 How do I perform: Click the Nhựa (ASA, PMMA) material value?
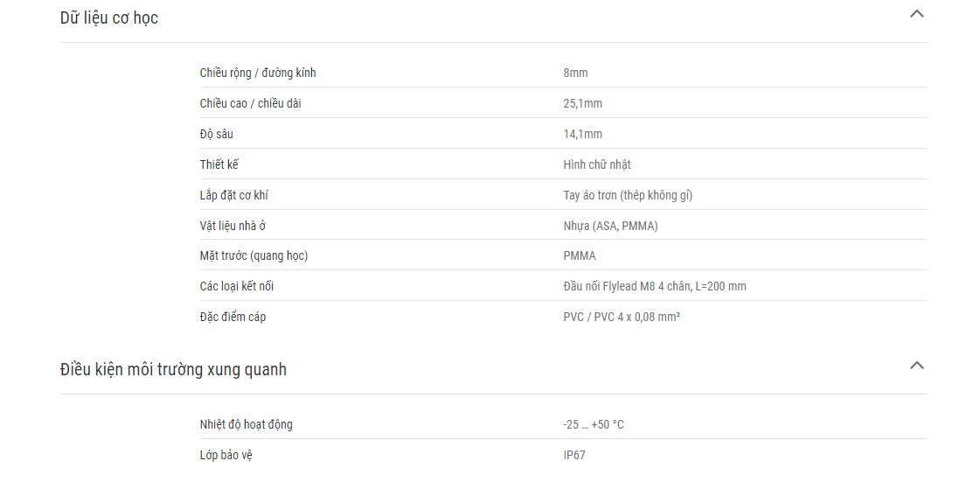tap(610, 227)
